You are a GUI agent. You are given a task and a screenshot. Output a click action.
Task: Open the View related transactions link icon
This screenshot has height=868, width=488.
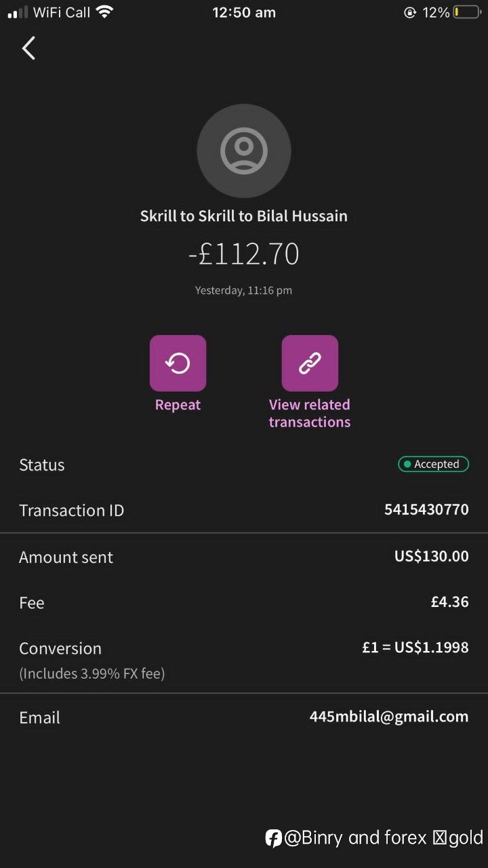pos(310,363)
